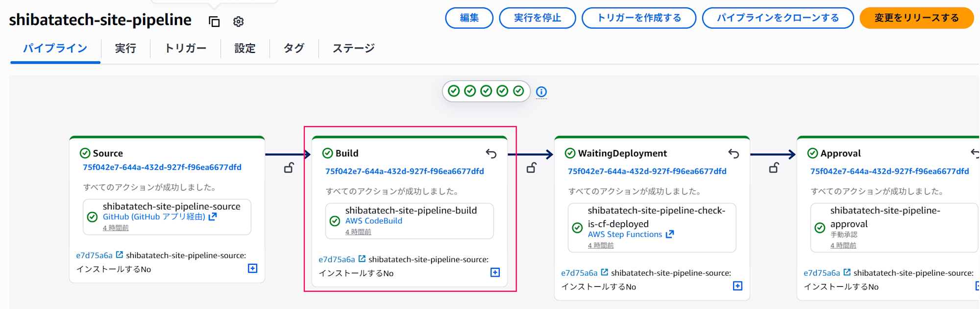This screenshot has width=980, height=309.
Task: Open GitHub external link icon in Source action
Action: tap(213, 216)
